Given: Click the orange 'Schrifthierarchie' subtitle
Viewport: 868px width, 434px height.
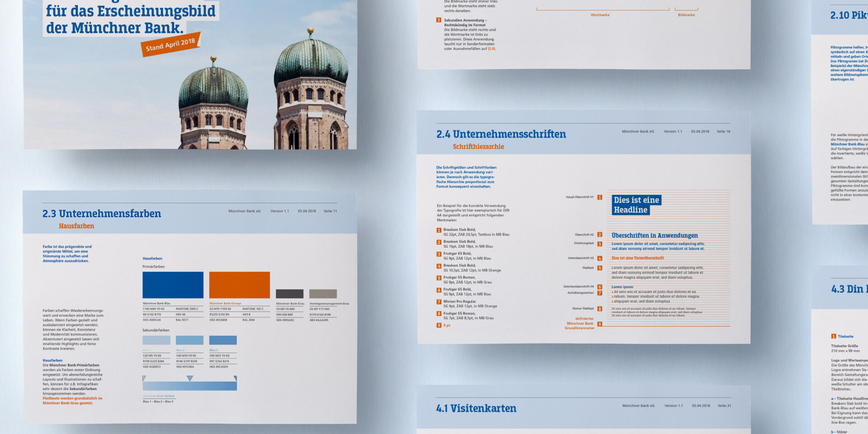Looking at the screenshot, I should coord(478,146).
